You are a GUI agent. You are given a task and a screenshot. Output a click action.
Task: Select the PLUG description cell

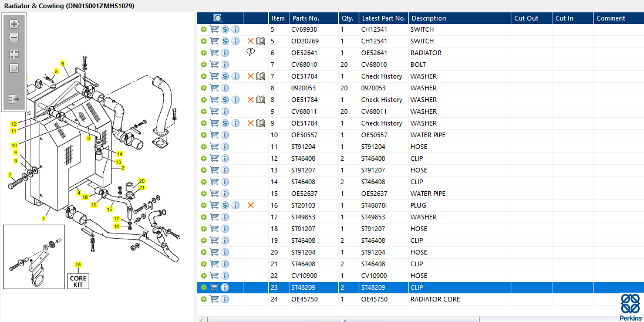coord(460,205)
